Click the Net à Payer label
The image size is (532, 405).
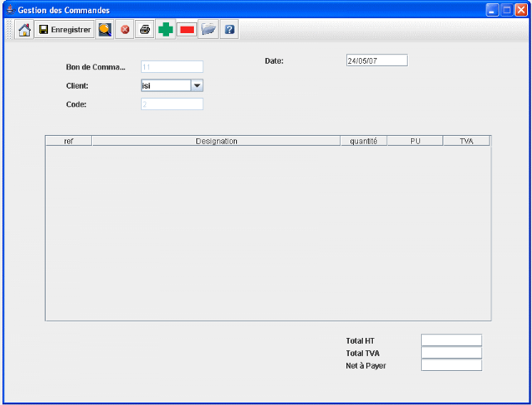365,365
